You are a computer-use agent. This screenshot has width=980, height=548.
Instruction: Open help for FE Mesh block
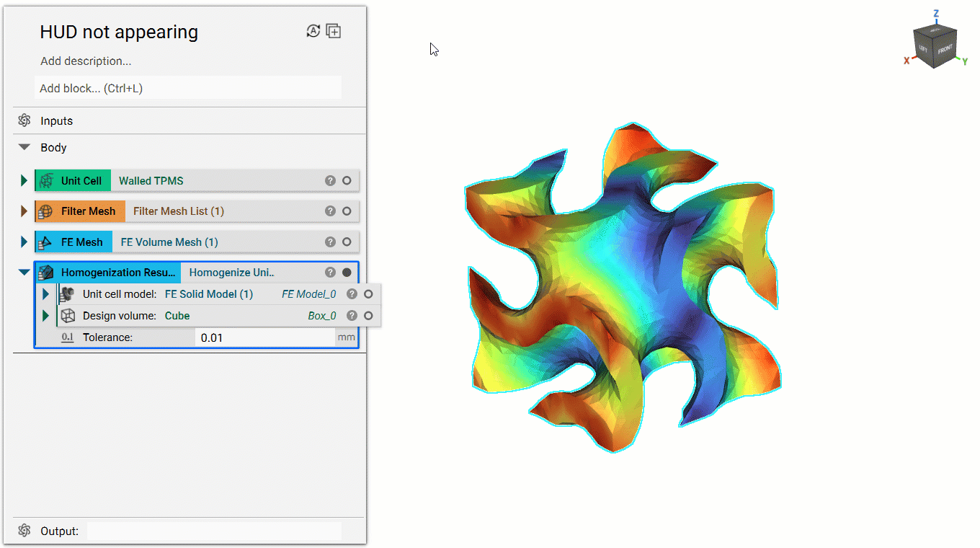coord(330,242)
